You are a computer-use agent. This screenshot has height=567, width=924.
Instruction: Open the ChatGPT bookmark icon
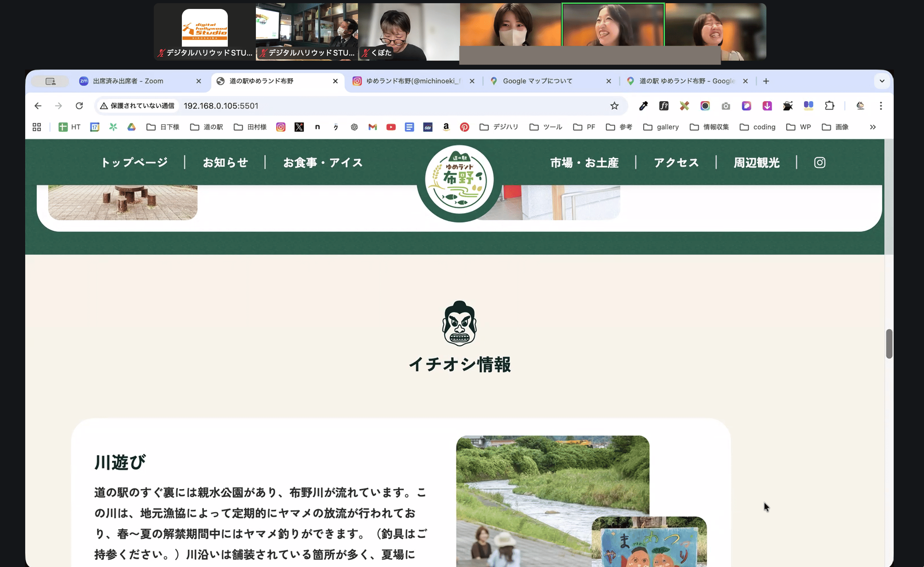(354, 127)
